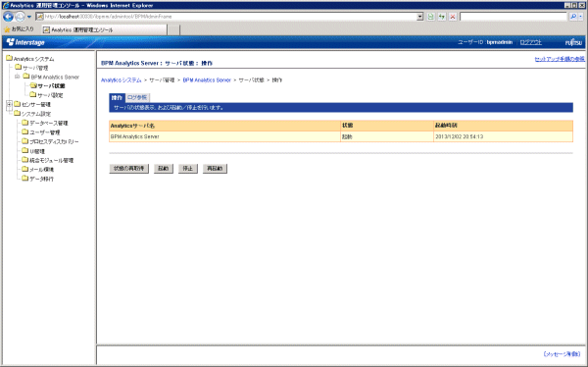Image resolution: width=588 pixels, height=367 pixels.
Task: Collapse the BPM Analytics Server tree node
Action: (x=18, y=77)
